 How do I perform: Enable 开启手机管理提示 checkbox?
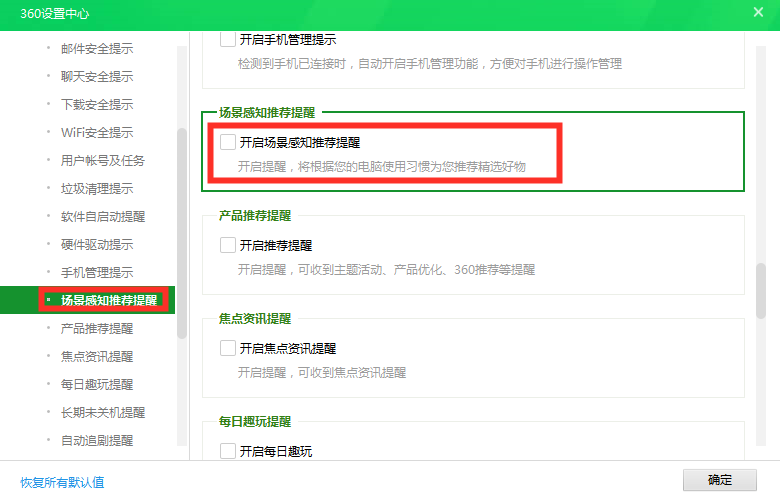[x=228, y=39]
